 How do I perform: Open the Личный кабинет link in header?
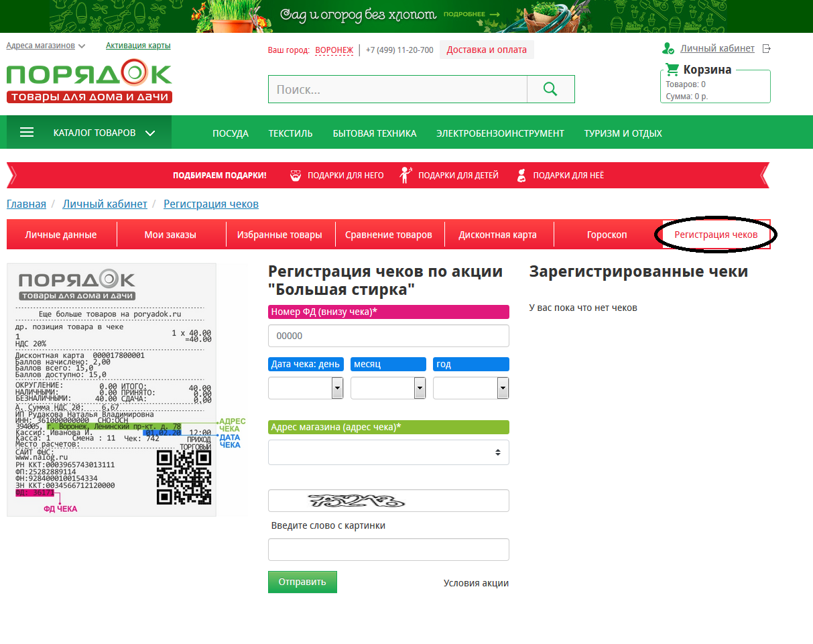(717, 48)
